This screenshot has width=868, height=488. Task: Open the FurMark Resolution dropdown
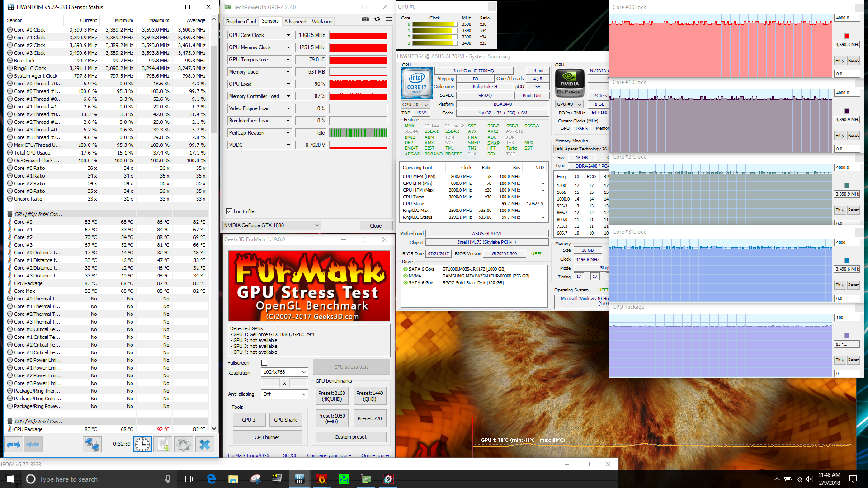point(304,372)
